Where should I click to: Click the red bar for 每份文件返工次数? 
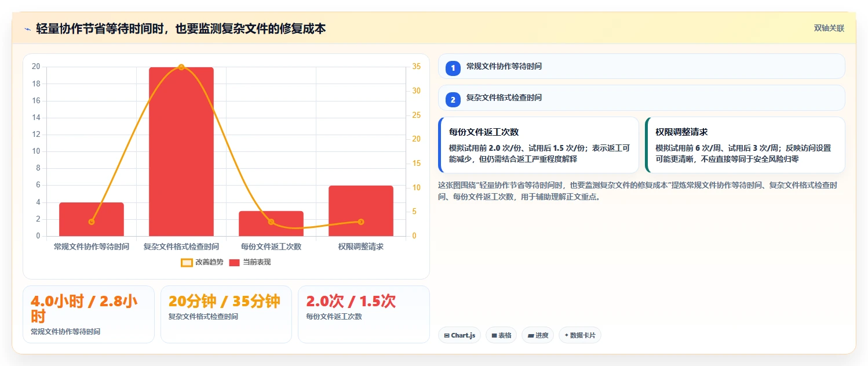(x=271, y=223)
